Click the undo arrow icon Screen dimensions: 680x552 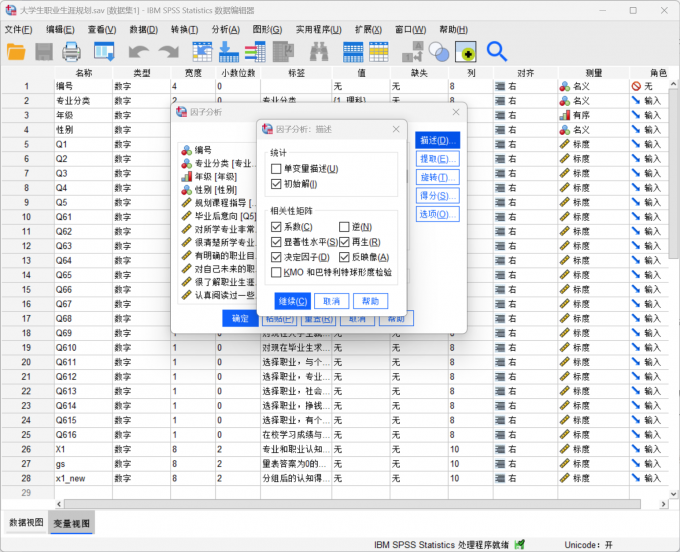click(x=138, y=52)
